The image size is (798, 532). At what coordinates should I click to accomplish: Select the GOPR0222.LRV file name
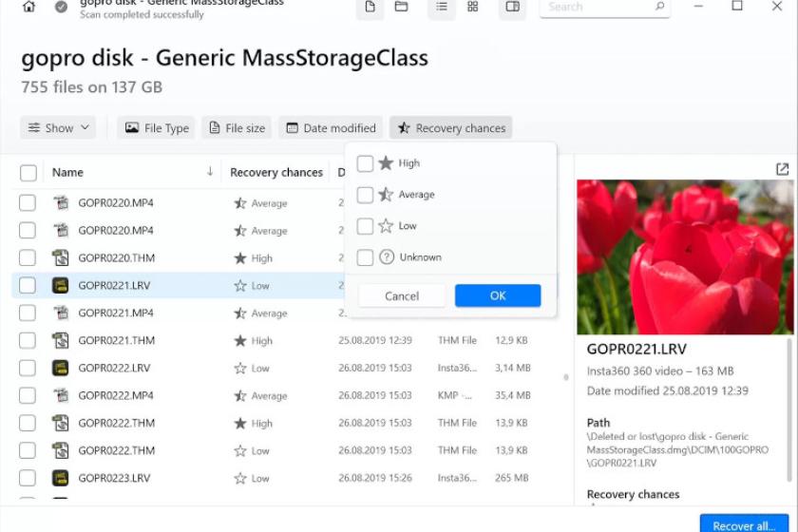click(115, 368)
